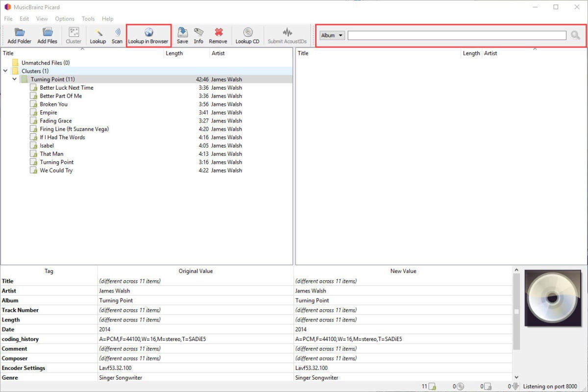Sort right pane by Length header
The height and width of the screenshot is (392, 588).
(471, 53)
